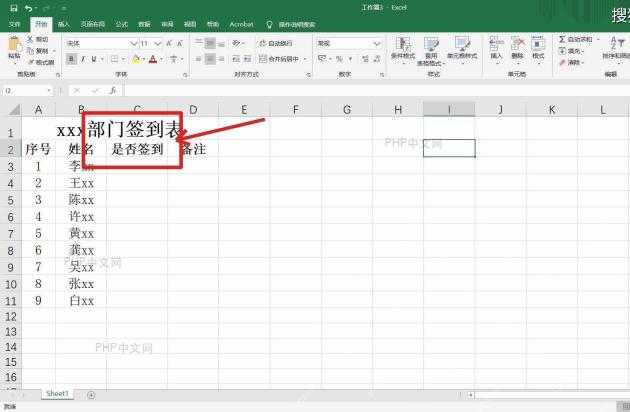This screenshot has height=412, width=630.
Task: Apply the red font color
Action: click(153, 59)
